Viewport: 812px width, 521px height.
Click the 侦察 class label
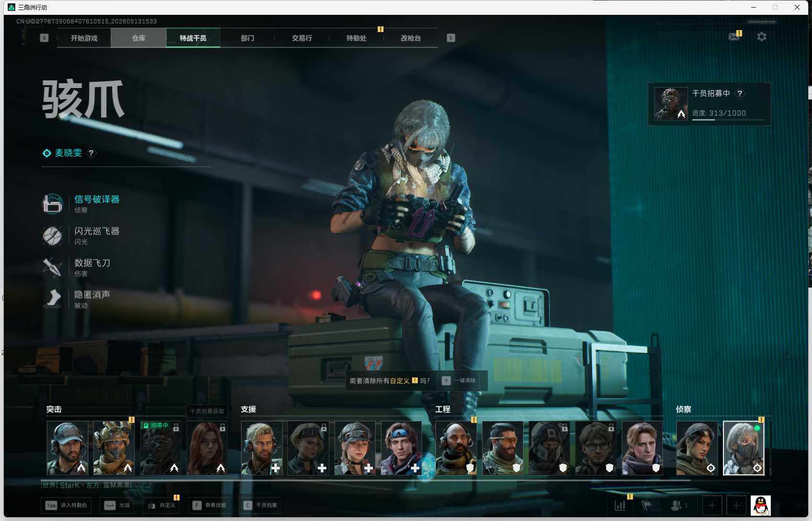pyautogui.click(x=683, y=410)
